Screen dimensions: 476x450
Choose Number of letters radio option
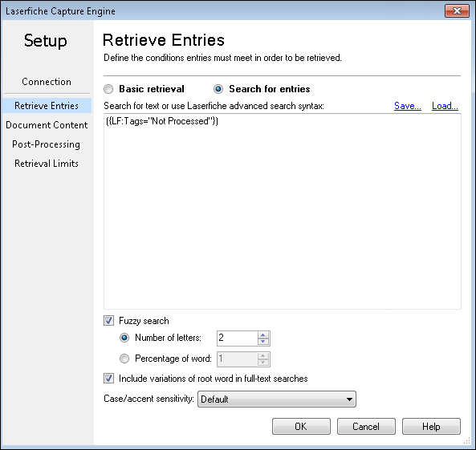point(124,338)
